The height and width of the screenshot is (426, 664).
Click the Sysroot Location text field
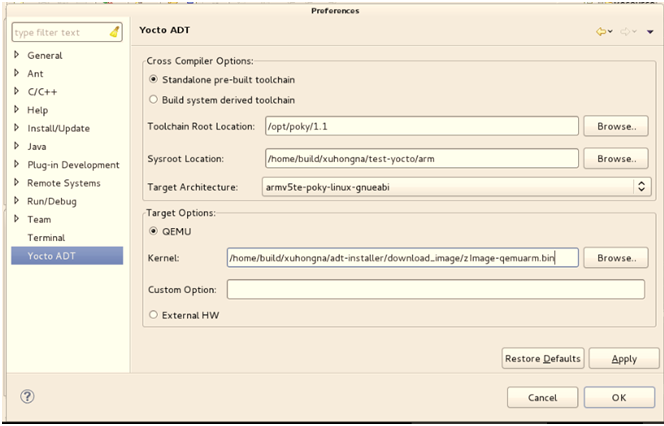(x=422, y=159)
